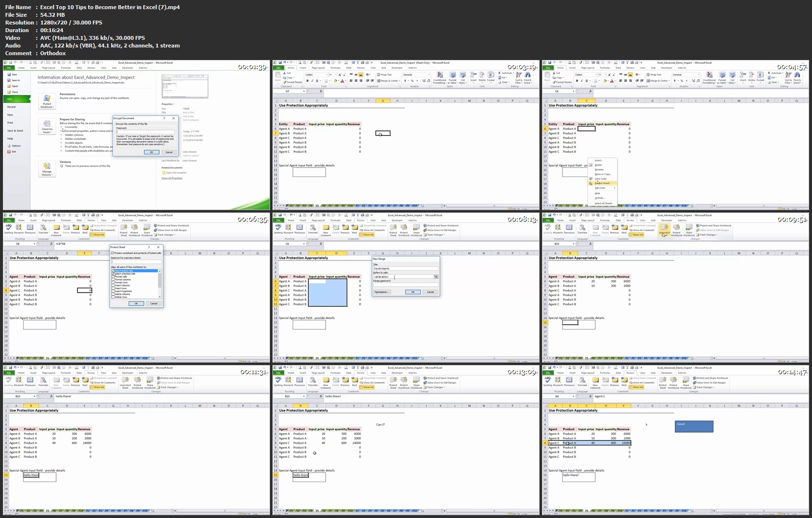Toggle the 'Select locked cells' checkbox
Image resolution: width=812 pixels, height=518 pixels.
[113, 271]
